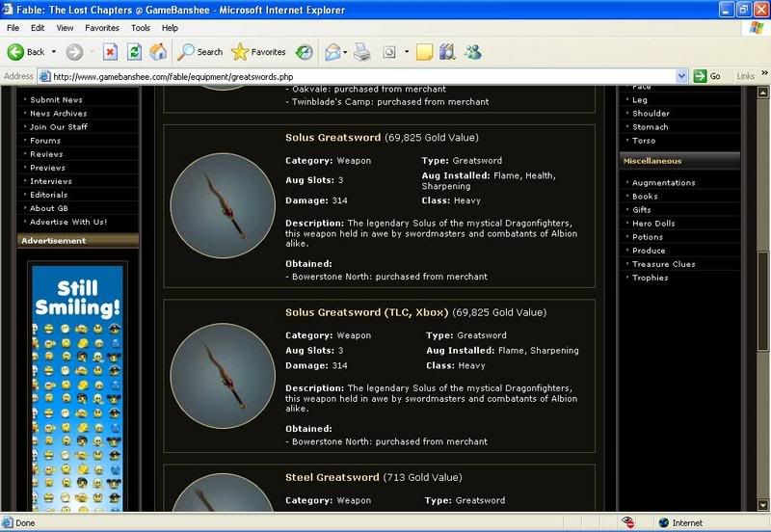
Task: Click the vertical scrollbar thumb
Action: pyautogui.click(x=762, y=301)
